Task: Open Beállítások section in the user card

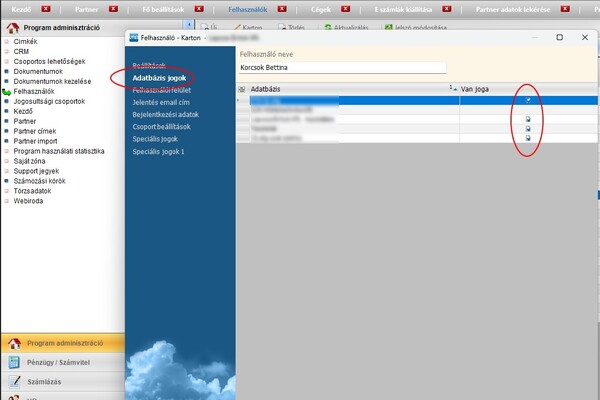Action: click(x=149, y=65)
